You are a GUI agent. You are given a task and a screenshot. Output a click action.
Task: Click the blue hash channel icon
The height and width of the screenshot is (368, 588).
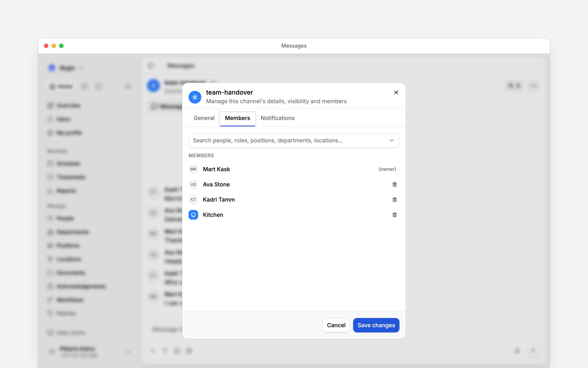point(195,97)
